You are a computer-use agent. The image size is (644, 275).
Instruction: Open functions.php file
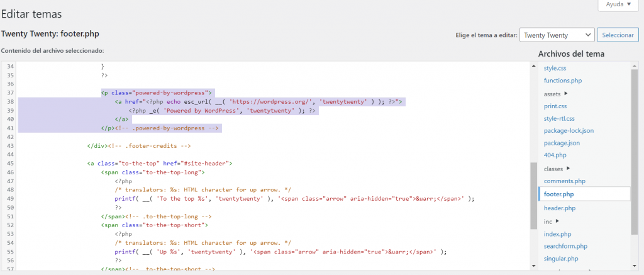(562, 81)
